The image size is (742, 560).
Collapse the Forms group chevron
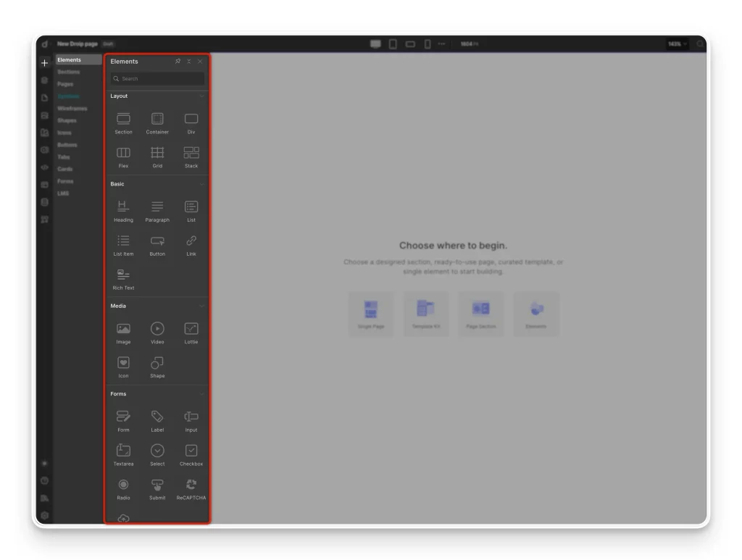[201, 394]
